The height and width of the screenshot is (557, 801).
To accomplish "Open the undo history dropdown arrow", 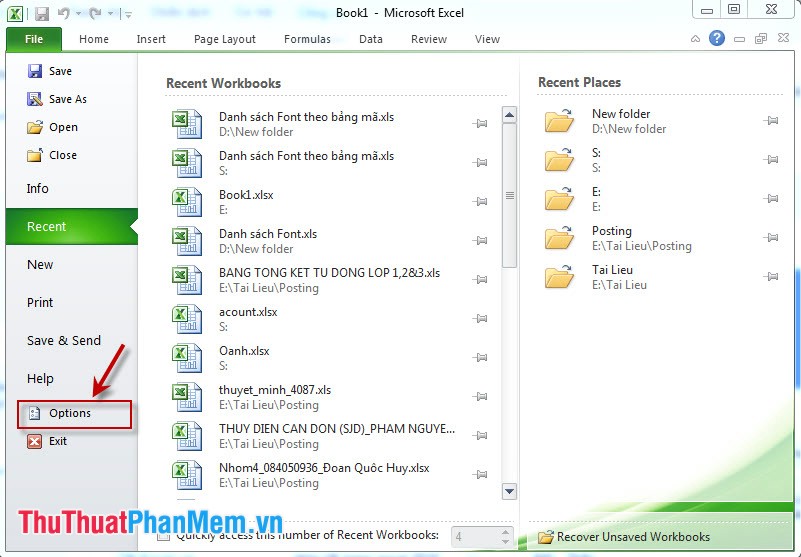I will point(79,14).
